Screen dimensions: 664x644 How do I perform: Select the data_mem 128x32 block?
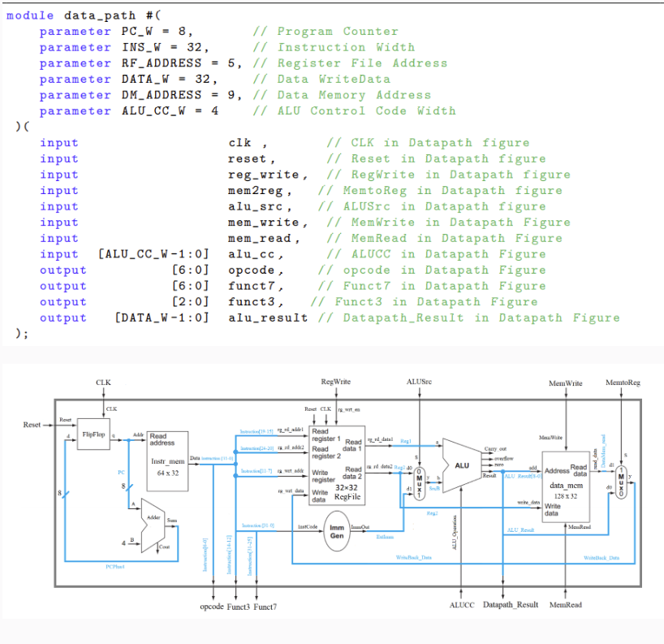[x=564, y=485]
